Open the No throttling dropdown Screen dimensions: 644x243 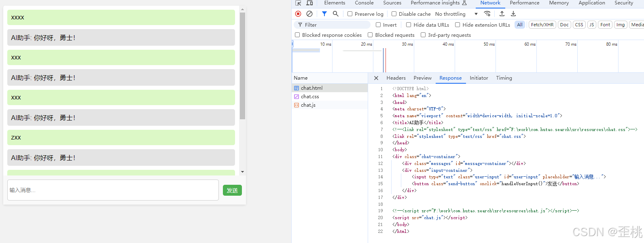[456, 14]
